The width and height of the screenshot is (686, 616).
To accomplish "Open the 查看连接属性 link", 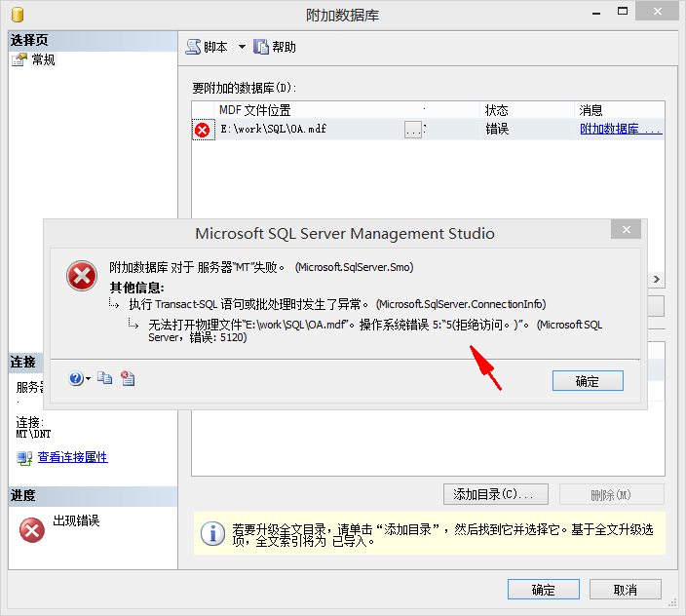I will 73,457.
